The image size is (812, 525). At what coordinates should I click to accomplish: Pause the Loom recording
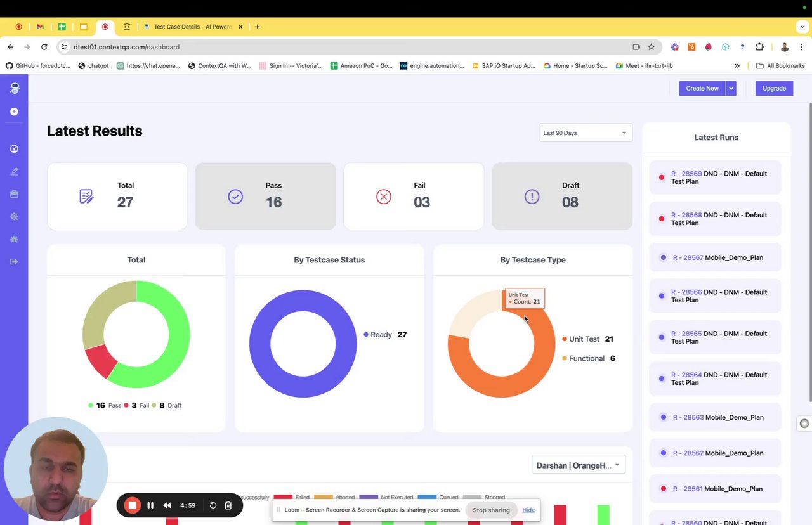150,505
